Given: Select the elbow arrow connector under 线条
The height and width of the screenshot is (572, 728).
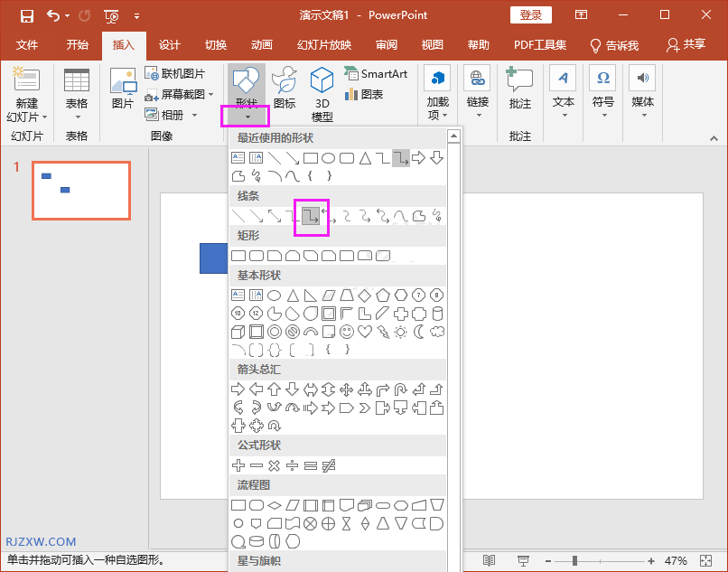Looking at the screenshot, I should [x=311, y=216].
